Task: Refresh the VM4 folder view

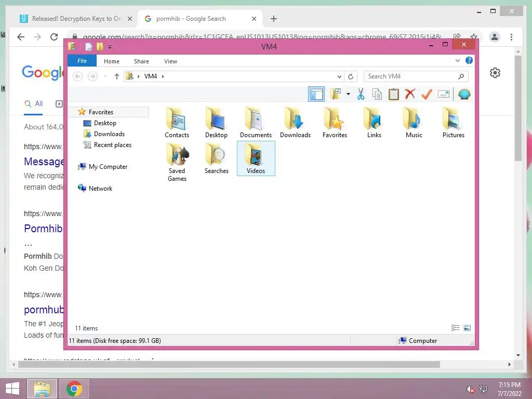Action: [x=351, y=76]
